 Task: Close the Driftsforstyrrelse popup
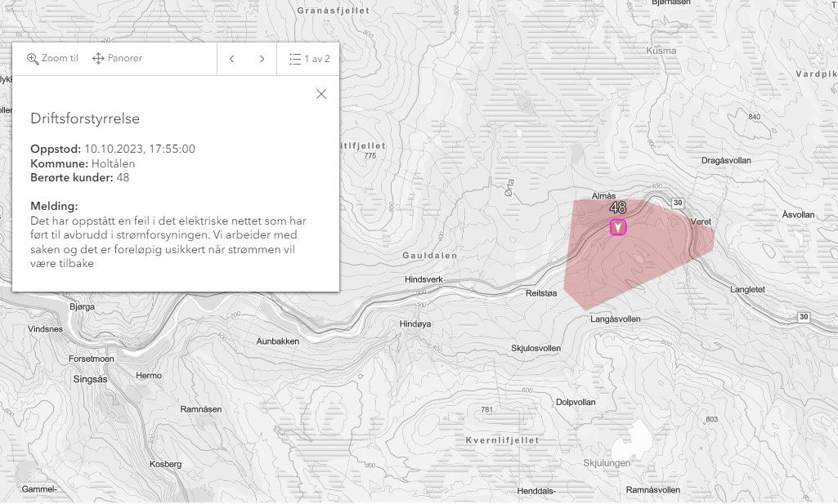[321, 94]
